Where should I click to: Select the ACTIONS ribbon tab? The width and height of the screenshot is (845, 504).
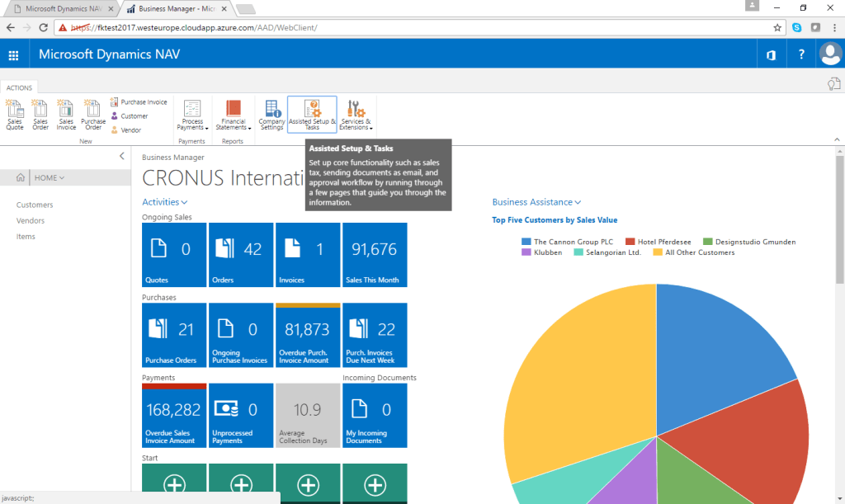click(20, 87)
